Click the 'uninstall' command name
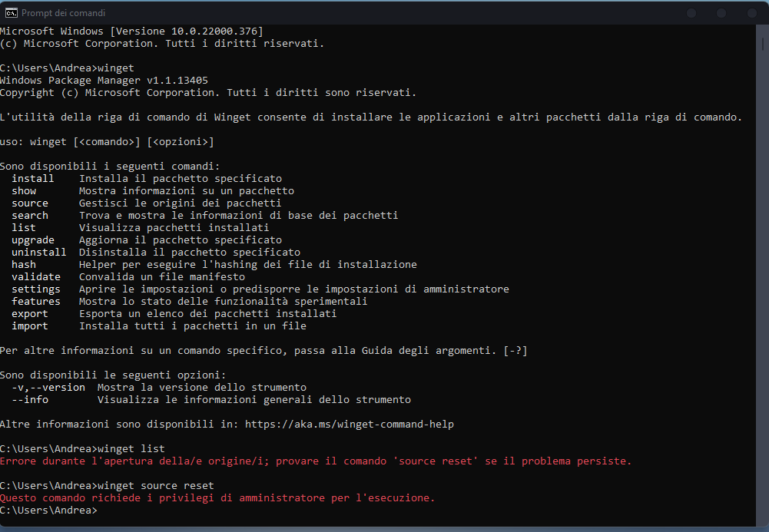The height and width of the screenshot is (532, 769). click(x=38, y=253)
